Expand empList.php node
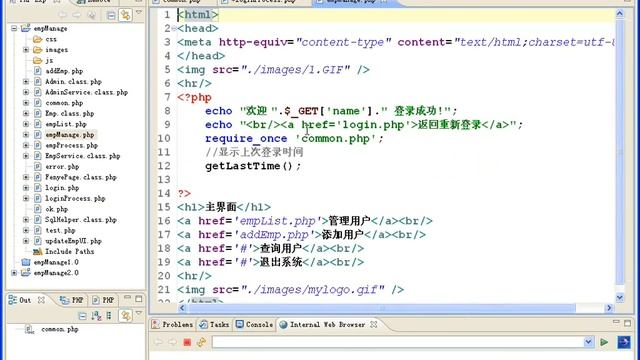 point(26,124)
